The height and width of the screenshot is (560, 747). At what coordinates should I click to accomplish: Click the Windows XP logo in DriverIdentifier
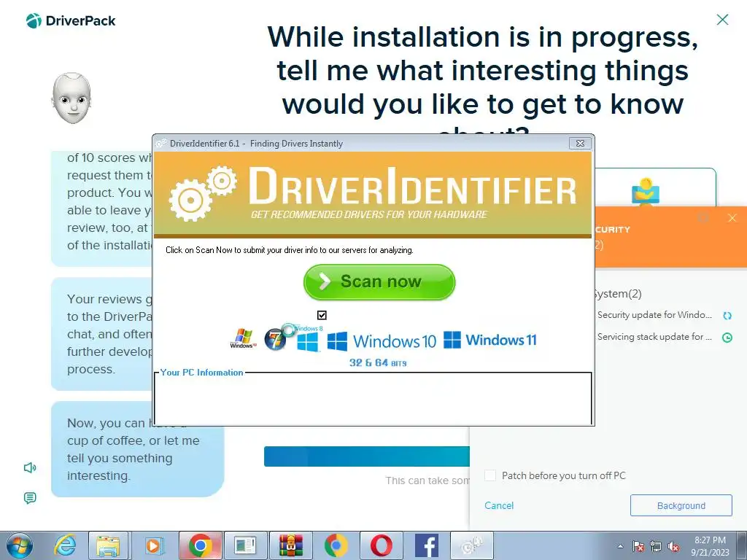(243, 338)
